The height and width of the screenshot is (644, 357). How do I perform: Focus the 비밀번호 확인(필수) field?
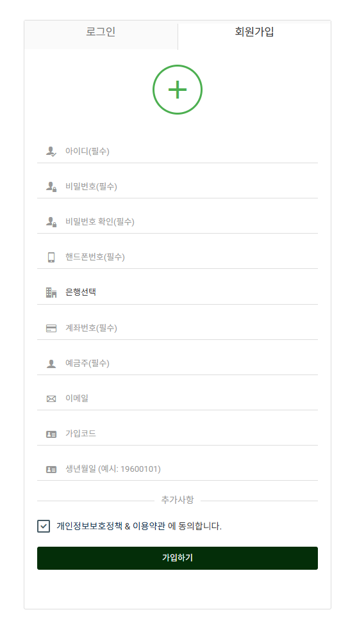click(x=178, y=221)
